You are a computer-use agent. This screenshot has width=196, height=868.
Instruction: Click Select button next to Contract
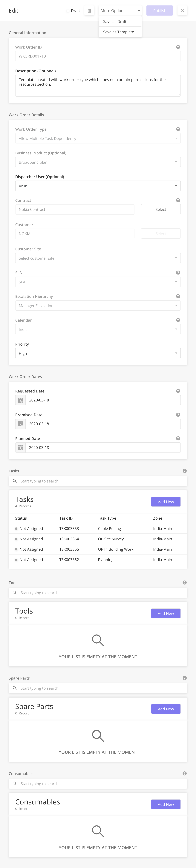161,209
